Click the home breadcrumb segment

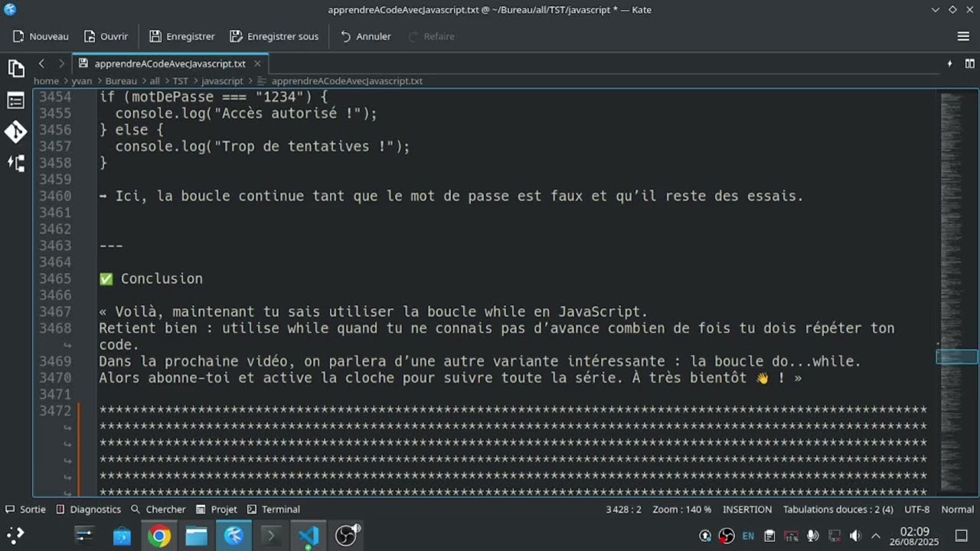(x=46, y=80)
